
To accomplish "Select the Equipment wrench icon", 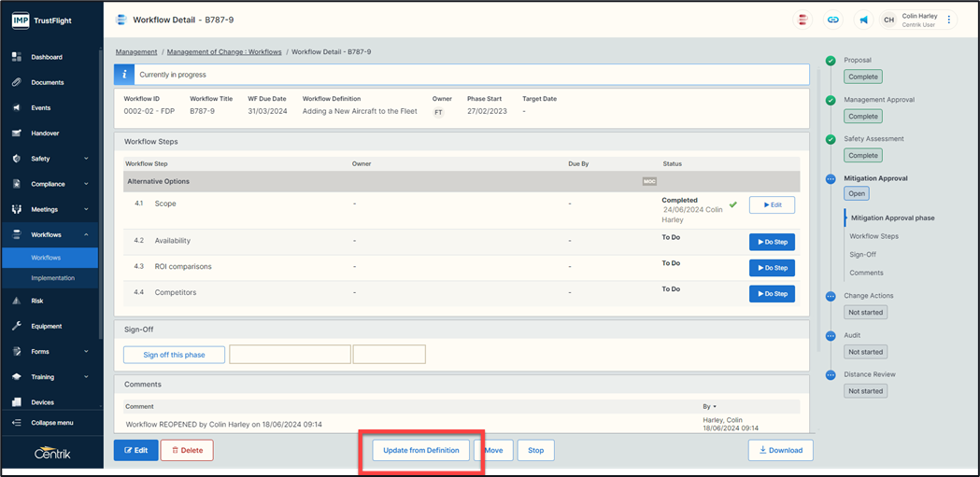I will [x=17, y=327].
